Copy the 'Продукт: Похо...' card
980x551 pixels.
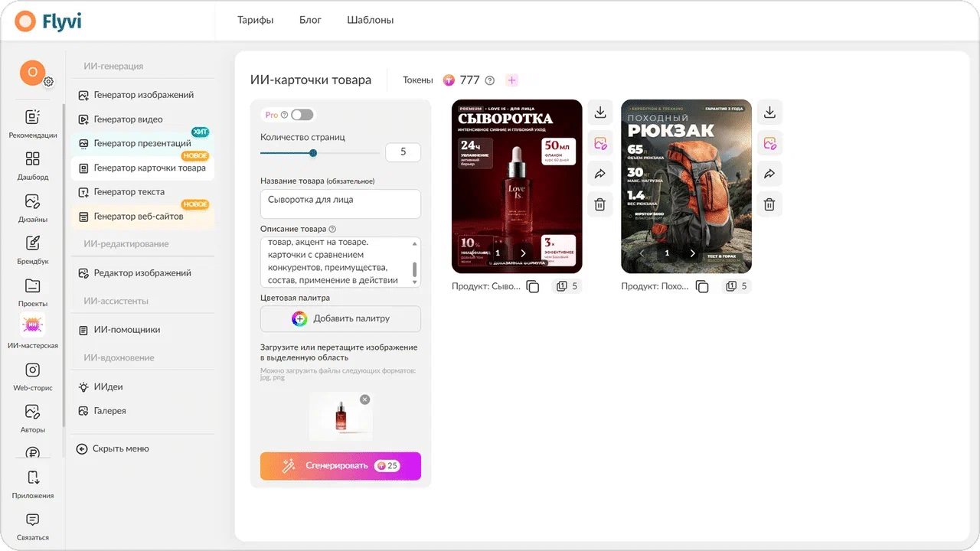[x=702, y=287]
